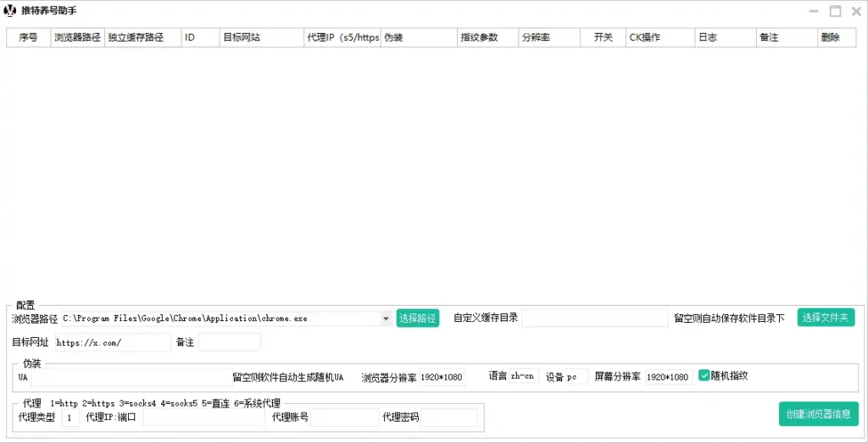This screenshot has height=443, width=868.
Task: Focus the 代理IP:端口 input field
Action: pyautogui.click(x=203, y=418)
